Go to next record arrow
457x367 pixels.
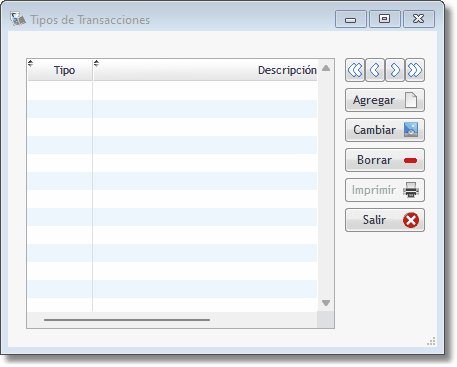(395, 70)
